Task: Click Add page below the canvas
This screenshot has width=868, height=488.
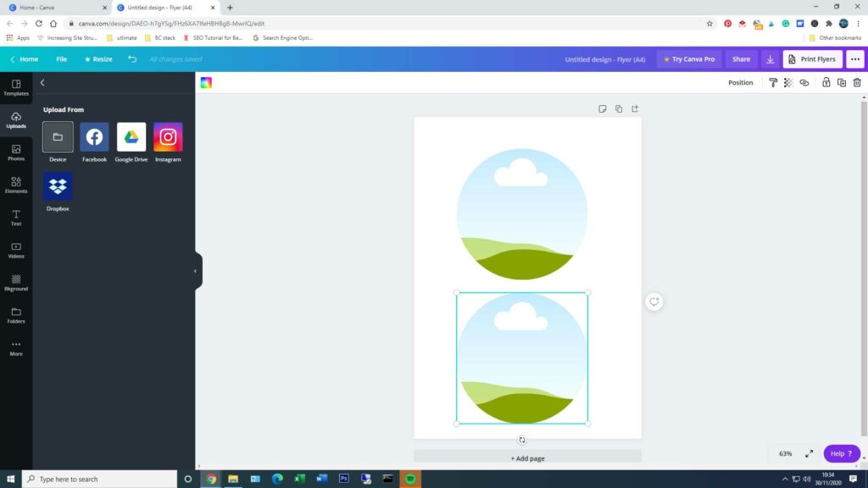Action: (527, 458)
